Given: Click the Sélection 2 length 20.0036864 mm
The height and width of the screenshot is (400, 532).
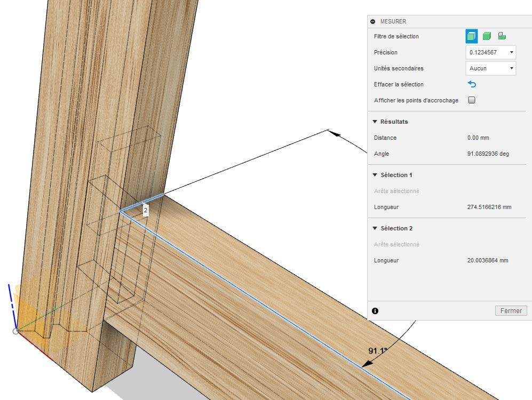Looking at the screenshot, I should [x=487, y=260].
